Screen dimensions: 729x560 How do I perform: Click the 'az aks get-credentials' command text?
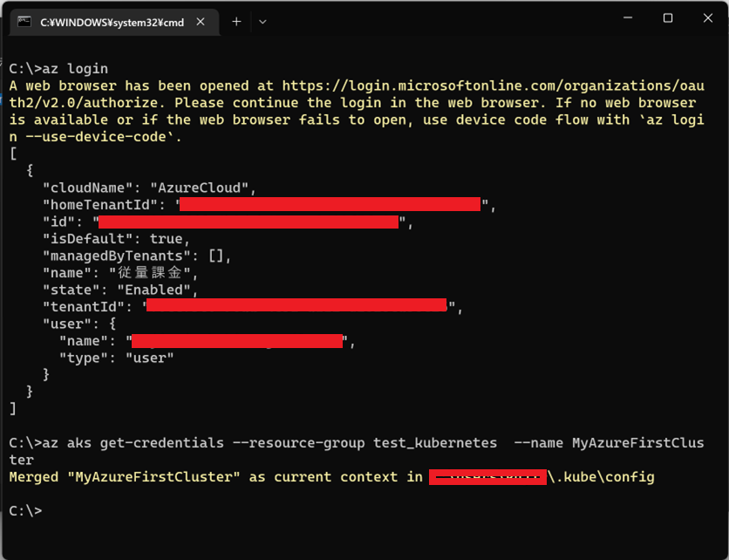click(133, 443)
